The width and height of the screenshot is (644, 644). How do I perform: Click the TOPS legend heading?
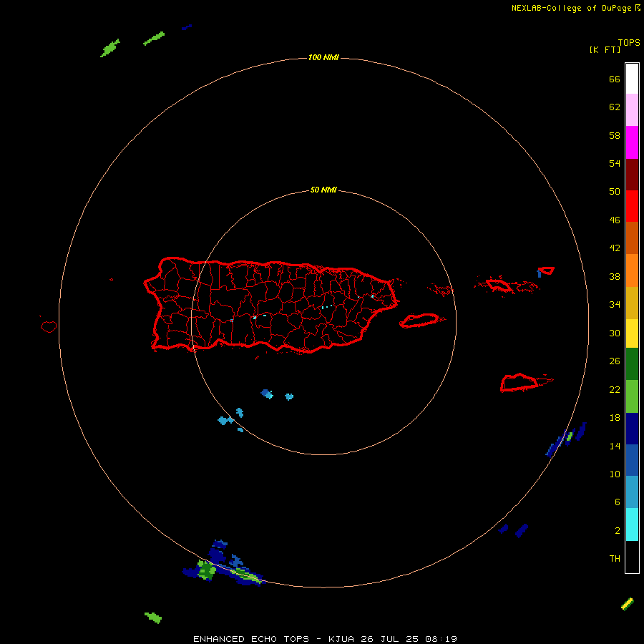(x=629, y=42)
